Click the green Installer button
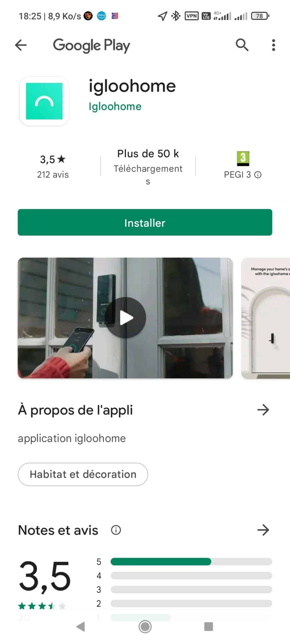The width and height of the screenshot is (290, 644). tap(145, 222)
